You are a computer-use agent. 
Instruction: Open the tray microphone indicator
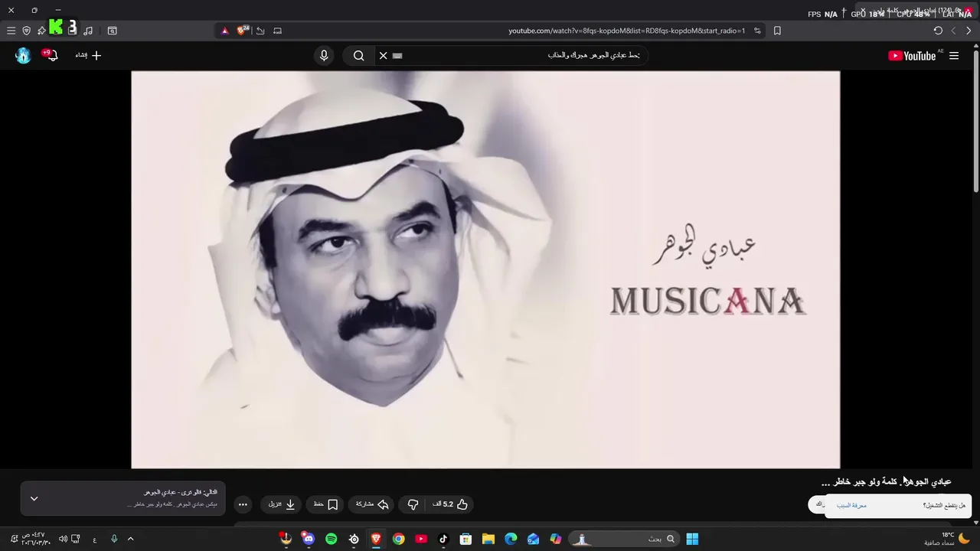(114, 539)
